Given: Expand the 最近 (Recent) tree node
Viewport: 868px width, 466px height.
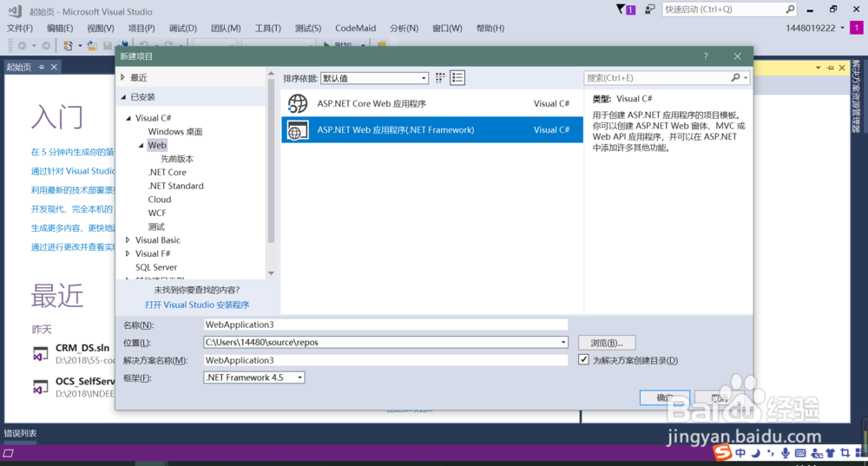Looking at the screenshot, I should (x=123, y=77).
